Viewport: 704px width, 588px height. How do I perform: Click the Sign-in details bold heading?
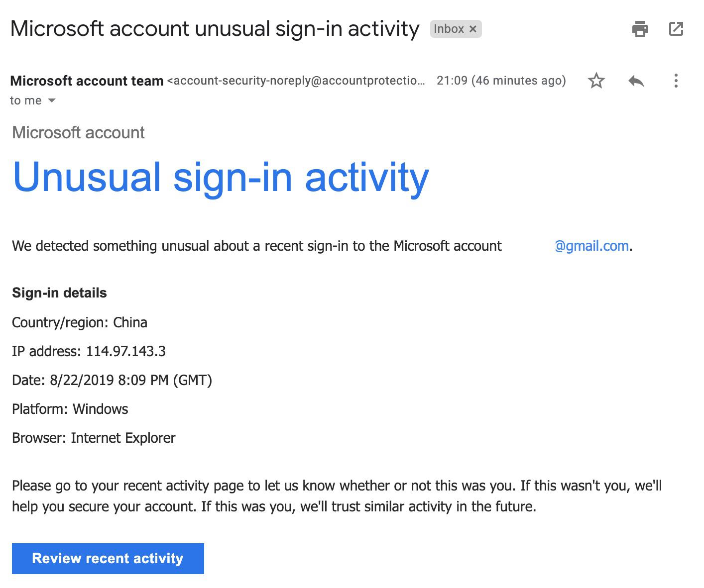[59, 293]
